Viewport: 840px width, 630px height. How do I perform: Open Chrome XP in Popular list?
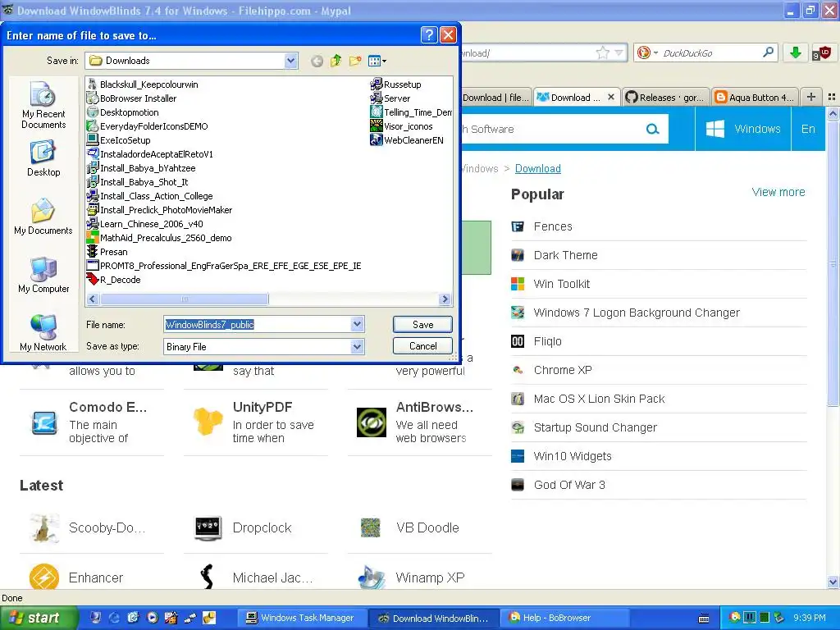[x=563, y=370]
